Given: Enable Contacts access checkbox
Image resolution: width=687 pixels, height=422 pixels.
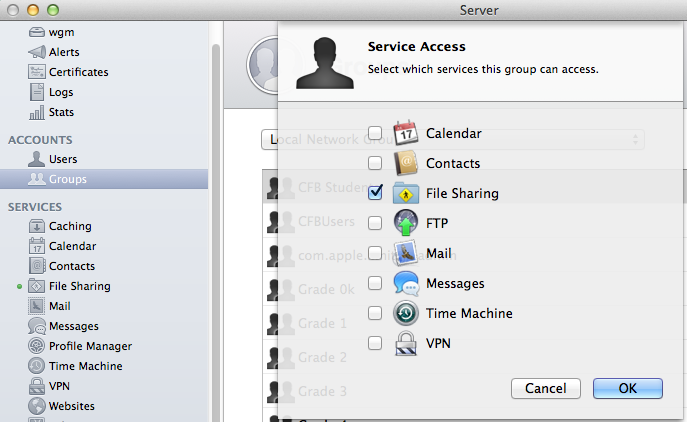Looking at the screenshot, I should [375, 163].
